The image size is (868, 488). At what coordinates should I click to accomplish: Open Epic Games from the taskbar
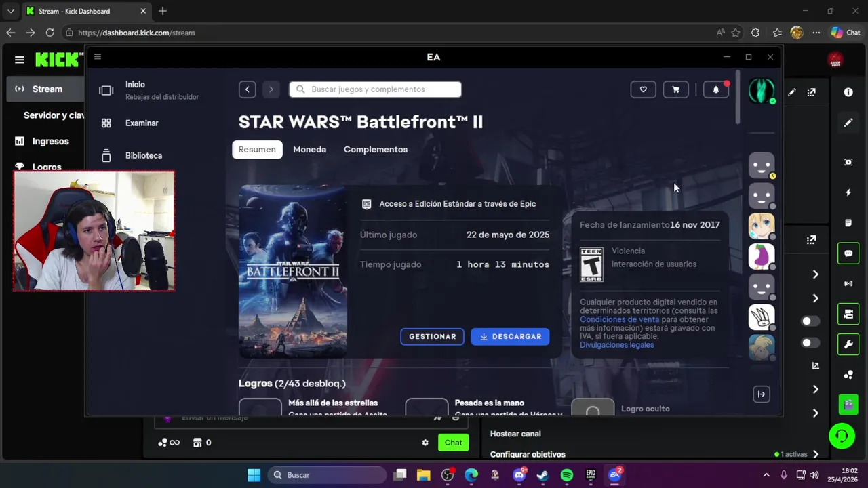pyautogui.click(x=591, y=475)
